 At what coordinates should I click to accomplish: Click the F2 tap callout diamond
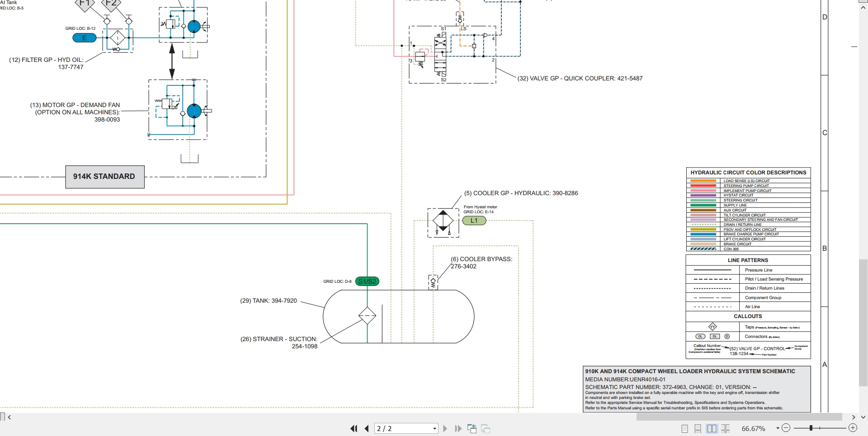pos(111,4)
